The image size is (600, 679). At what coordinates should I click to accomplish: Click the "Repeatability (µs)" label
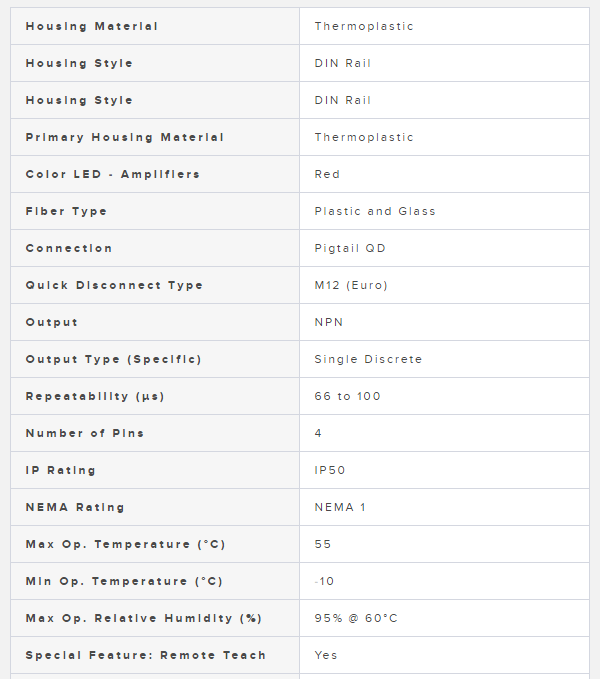pyautogui.click(x=95, y=396)
